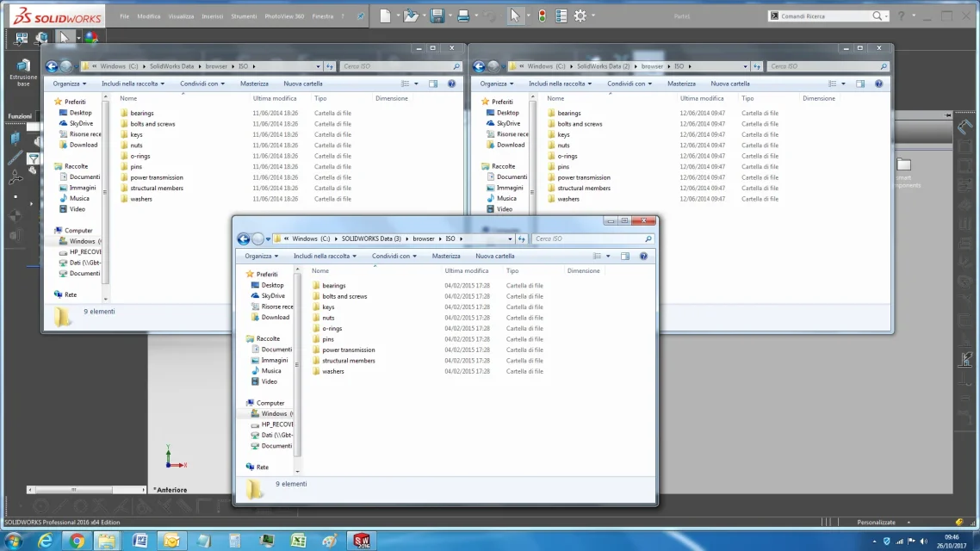980x551 pixels.
Task: Toggle preview pane in SolidWorks Data (2) window
Action: [x=860, y=84]
